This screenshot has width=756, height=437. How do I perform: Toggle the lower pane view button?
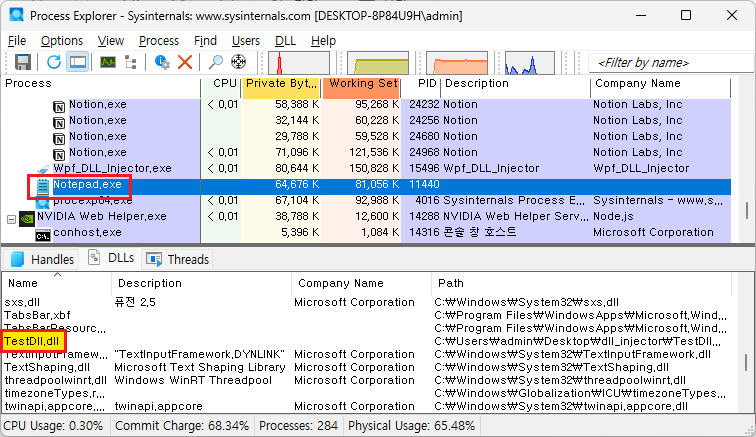(x=78, y=62)
